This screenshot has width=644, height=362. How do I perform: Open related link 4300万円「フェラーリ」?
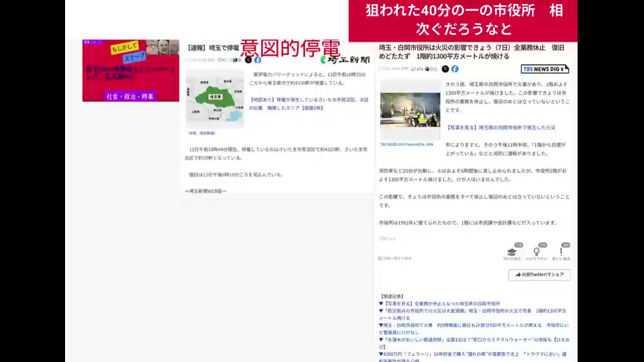[472, 357]
